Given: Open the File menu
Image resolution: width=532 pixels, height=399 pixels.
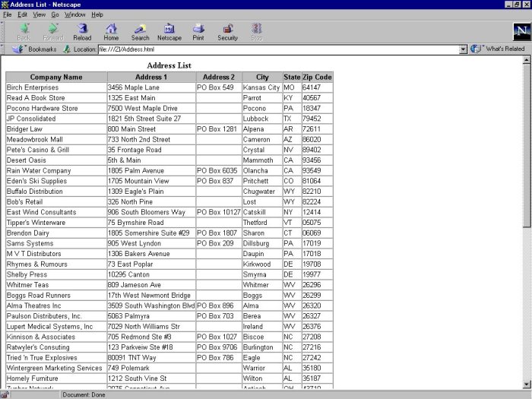Looking at the screenshot, I should (7, 14).
